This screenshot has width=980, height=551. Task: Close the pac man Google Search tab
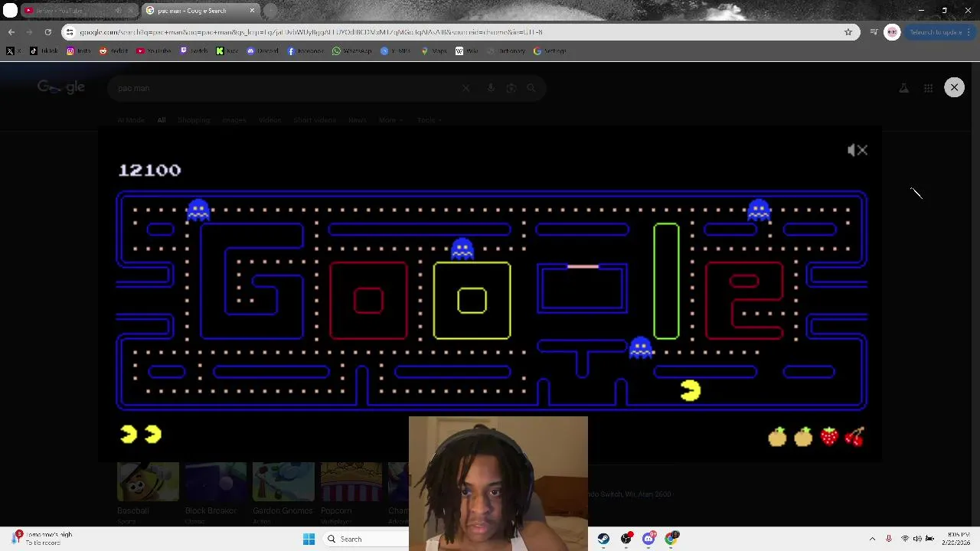[252, 11]
